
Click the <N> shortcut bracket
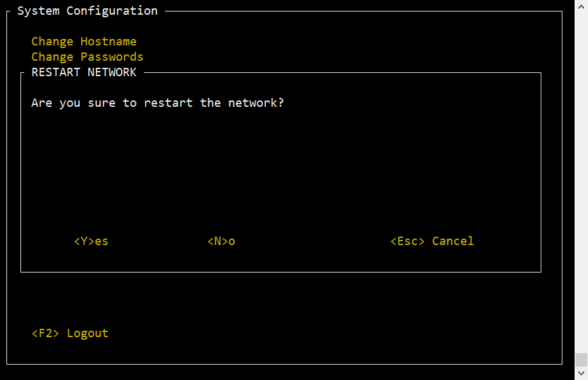pyautogui.click(x=217, y=241)
